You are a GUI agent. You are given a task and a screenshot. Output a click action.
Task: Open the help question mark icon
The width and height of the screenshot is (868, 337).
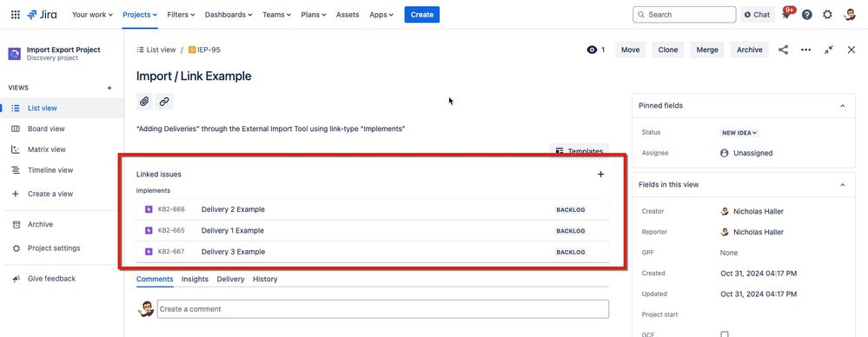click(x=807, y=15)
